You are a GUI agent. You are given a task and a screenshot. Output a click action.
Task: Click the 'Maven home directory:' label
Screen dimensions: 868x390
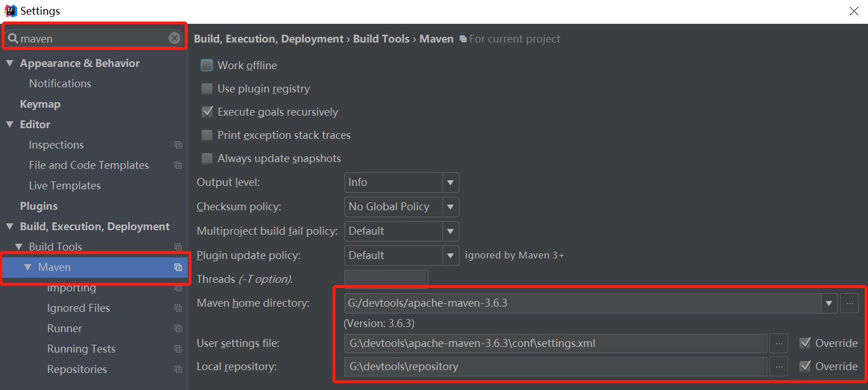pos(253,303)
